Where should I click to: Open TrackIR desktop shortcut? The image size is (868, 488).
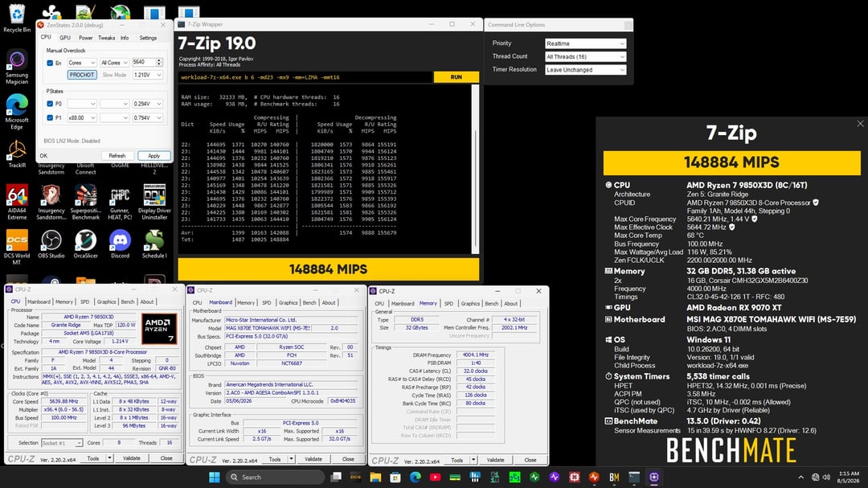pos(17,154)
